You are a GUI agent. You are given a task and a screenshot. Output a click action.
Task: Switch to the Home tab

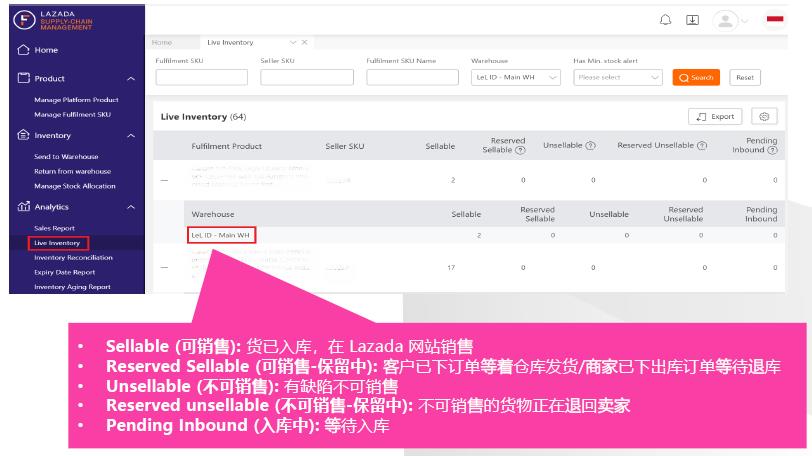[x=162, y=42]
